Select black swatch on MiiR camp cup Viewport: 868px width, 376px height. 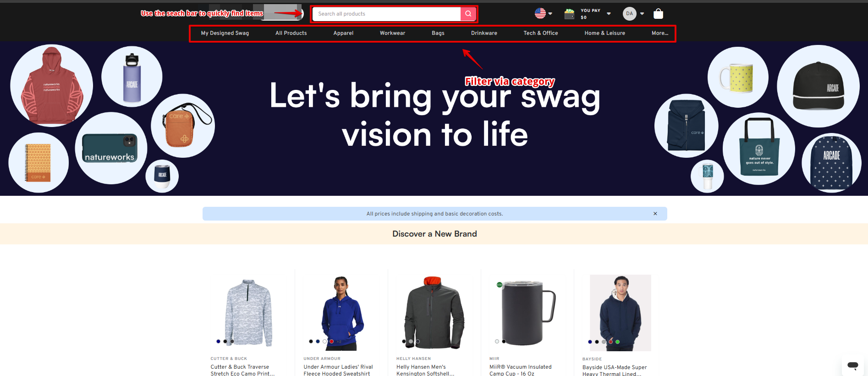tap(504, 342)
